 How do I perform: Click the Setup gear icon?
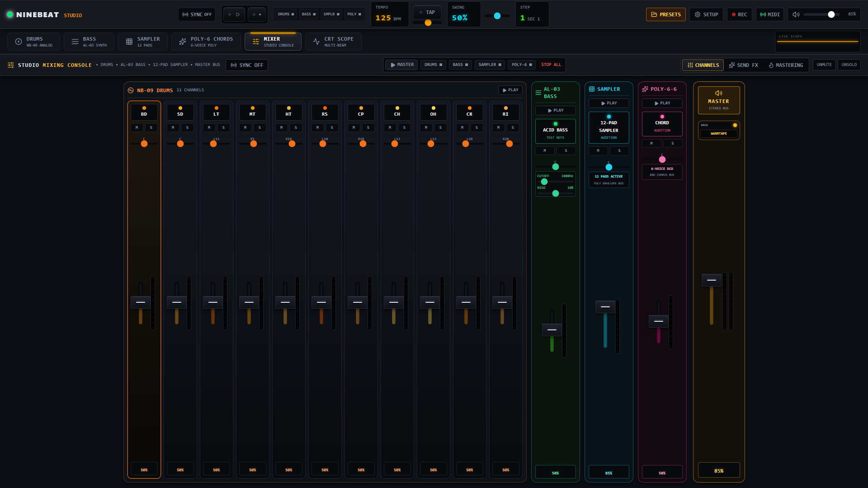(698, 14)
